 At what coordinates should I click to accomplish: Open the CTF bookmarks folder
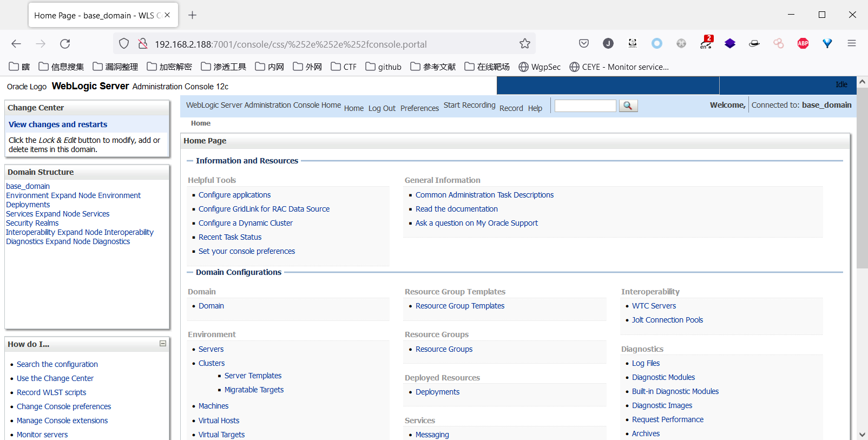344,67
